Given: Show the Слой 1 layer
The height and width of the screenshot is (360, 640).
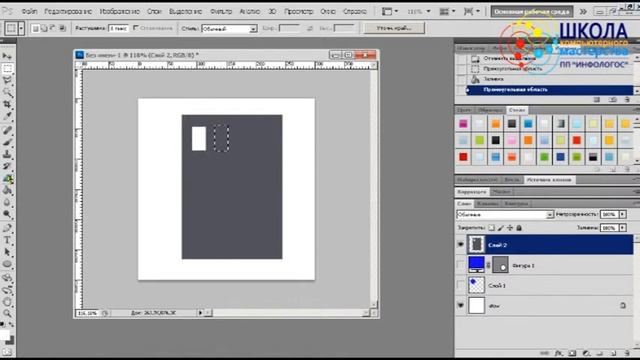Looking at the screenshot, I should (461, 285).
